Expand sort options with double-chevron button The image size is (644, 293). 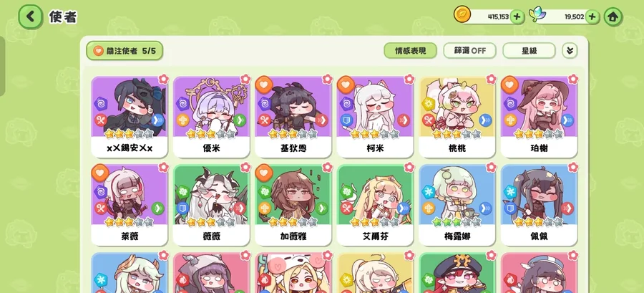coord(570,51)
